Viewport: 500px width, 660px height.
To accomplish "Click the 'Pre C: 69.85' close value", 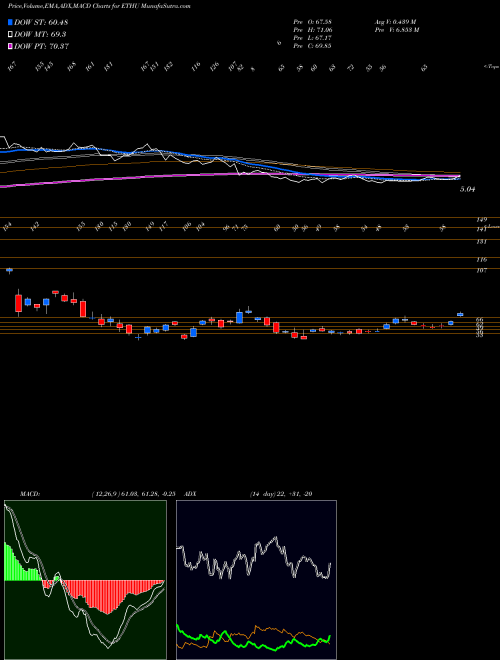I will coord(312,46).
